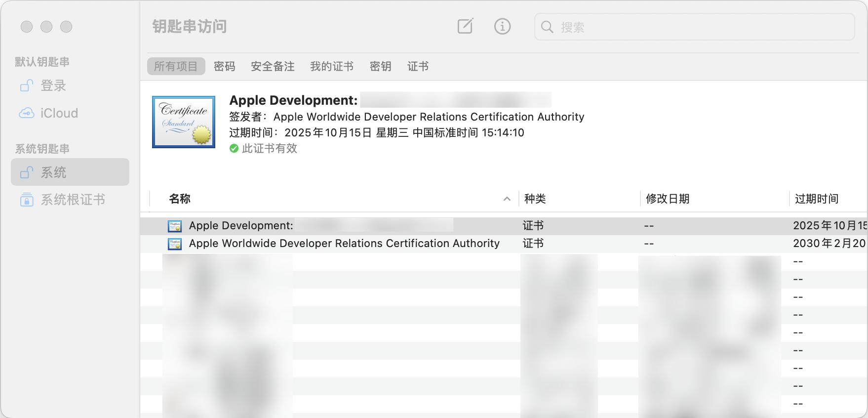Click the search magnifier icon

point(547,27)
